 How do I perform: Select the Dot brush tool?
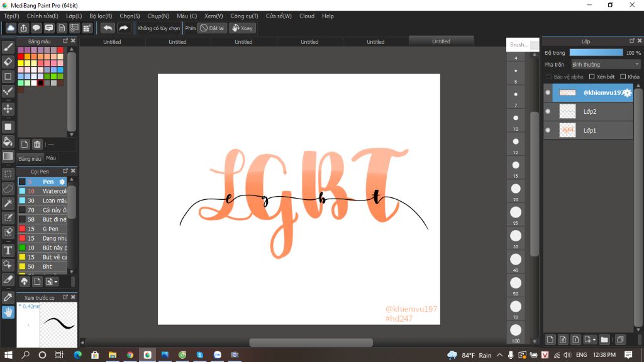8,91
